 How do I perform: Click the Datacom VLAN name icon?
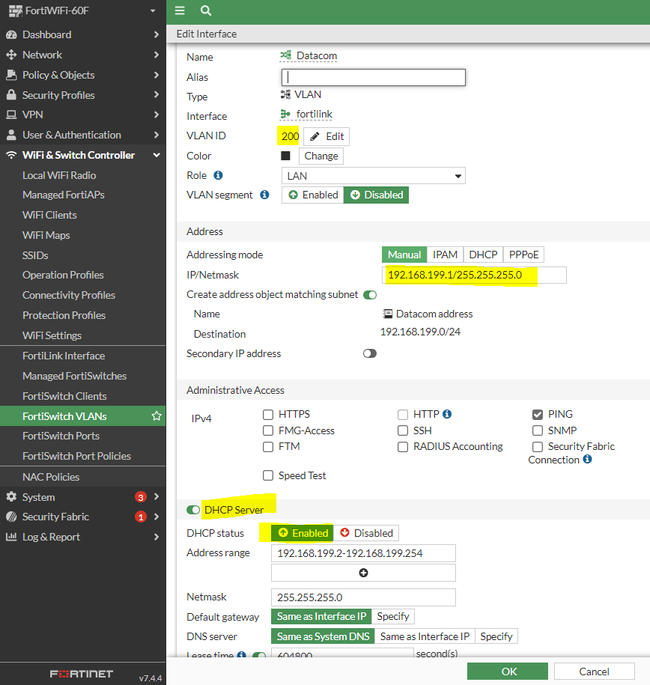[x=286, y=55]
